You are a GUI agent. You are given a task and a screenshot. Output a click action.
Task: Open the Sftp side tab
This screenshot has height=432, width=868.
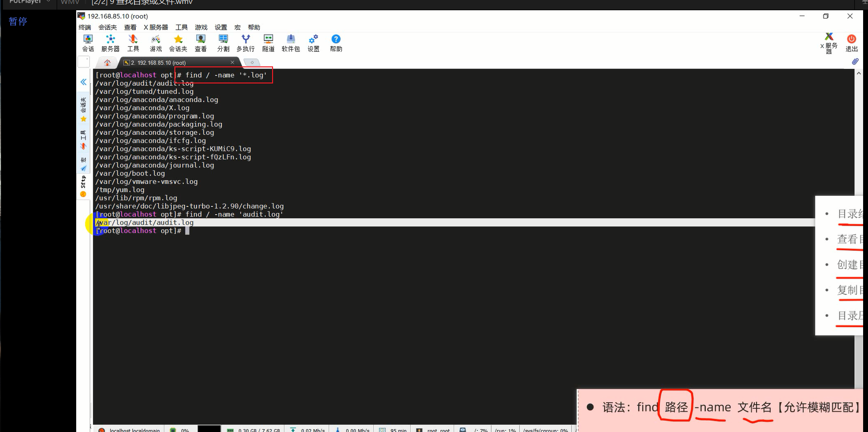[84, 186]
